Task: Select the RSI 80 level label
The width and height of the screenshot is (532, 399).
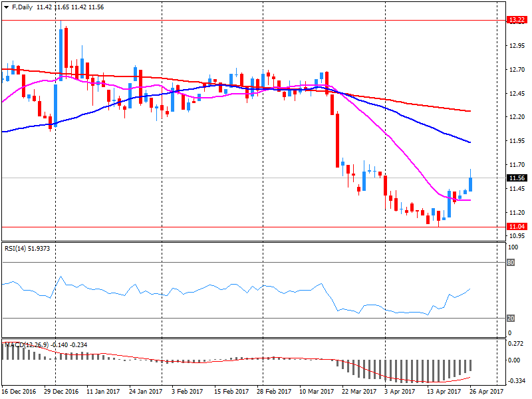Action: coord(511,262)
